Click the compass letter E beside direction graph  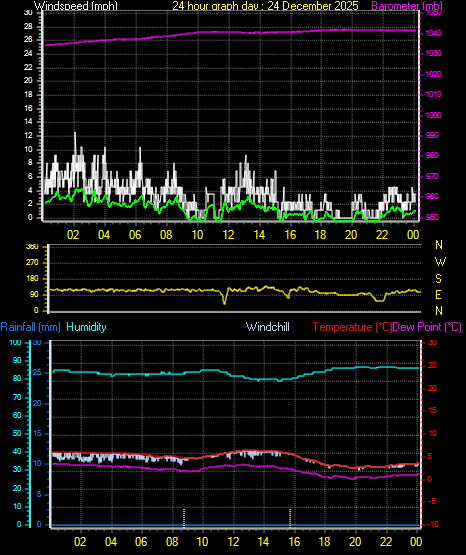coord(438,294)
